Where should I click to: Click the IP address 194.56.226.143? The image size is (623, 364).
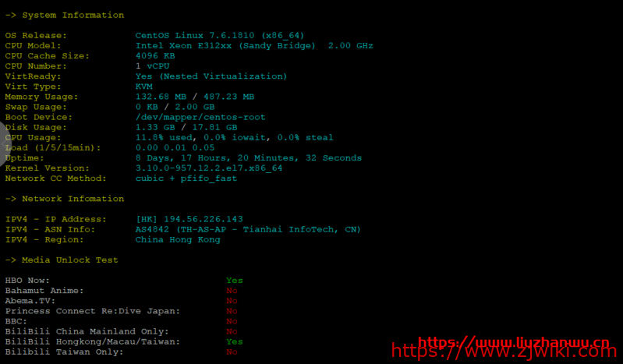coord(203,219)
